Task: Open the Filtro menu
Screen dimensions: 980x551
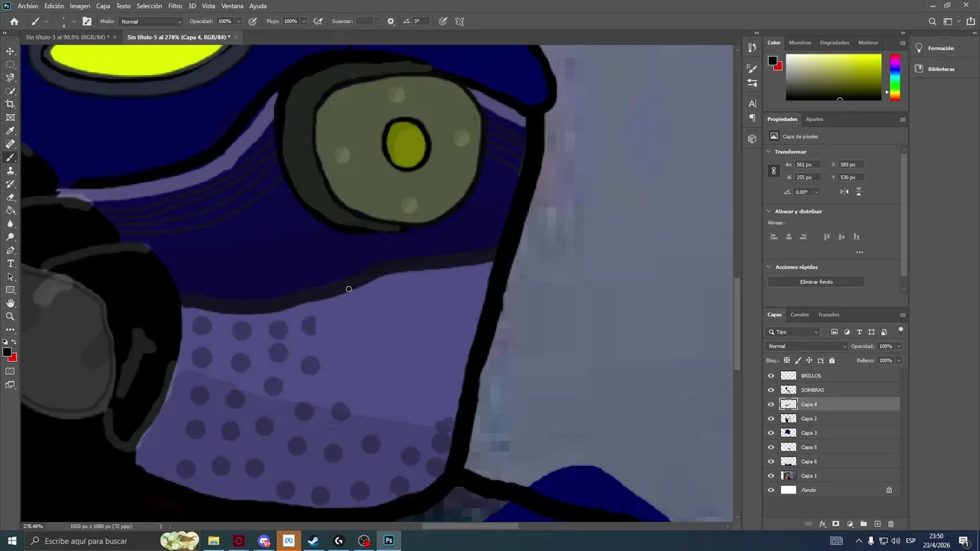Action: (x=175, y=6)
